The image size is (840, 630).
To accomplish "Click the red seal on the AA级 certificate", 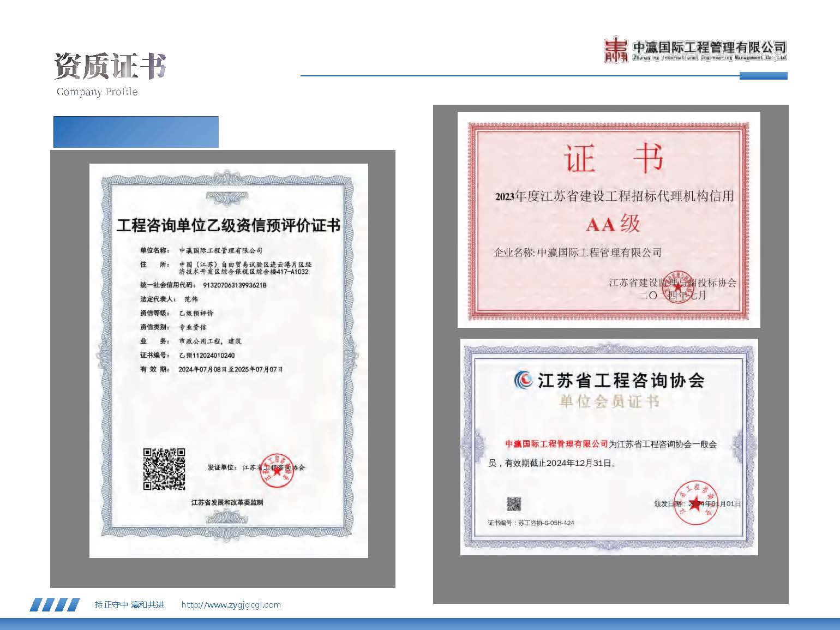I will [x=677, y=287].
